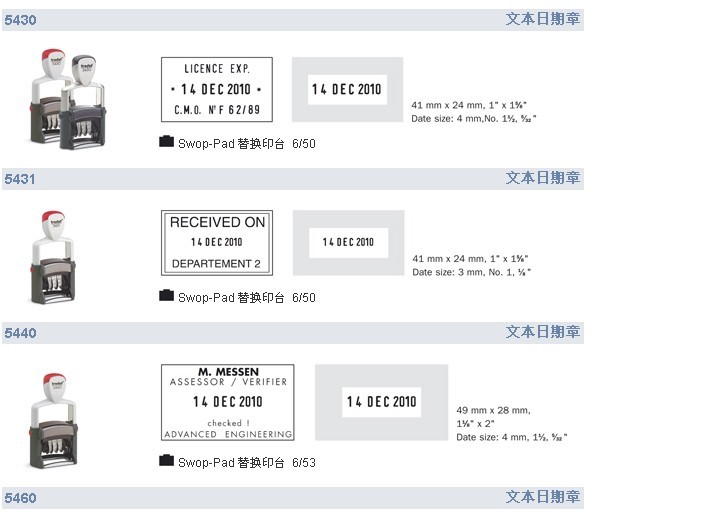
Task: Click the ink pad icon under 5431
Action: coord(166,296)
